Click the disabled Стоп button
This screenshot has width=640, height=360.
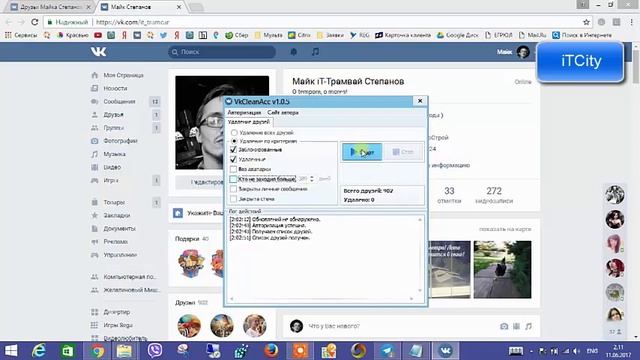(403, 152)
